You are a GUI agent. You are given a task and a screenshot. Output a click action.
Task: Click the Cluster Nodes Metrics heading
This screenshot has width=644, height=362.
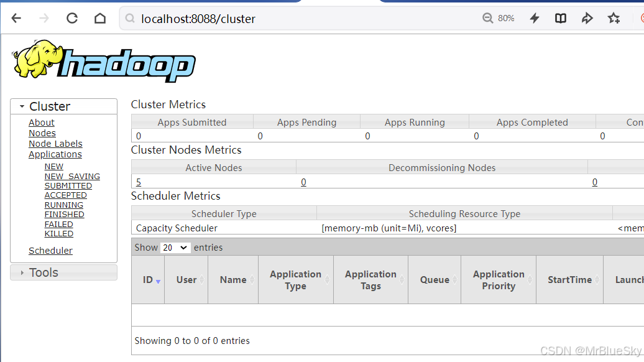click(x=186, y=150)
